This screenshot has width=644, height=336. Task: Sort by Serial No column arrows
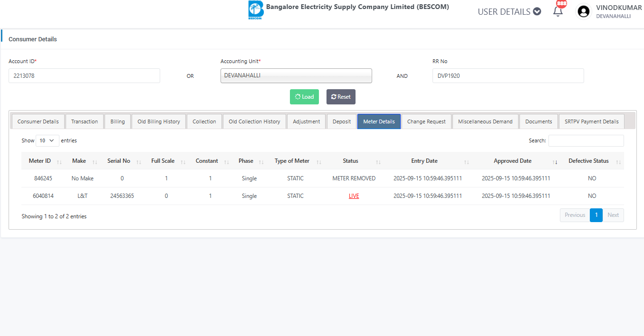coord(139,162)
